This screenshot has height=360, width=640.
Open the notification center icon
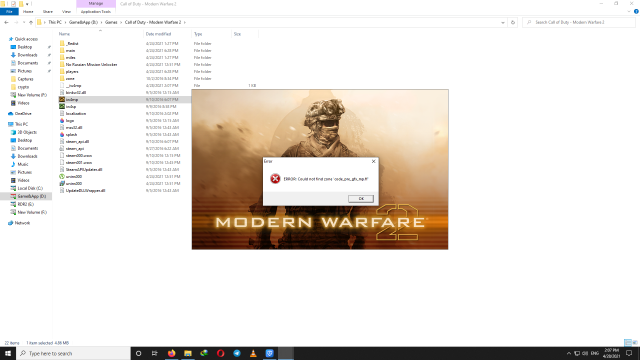[629, 353]
